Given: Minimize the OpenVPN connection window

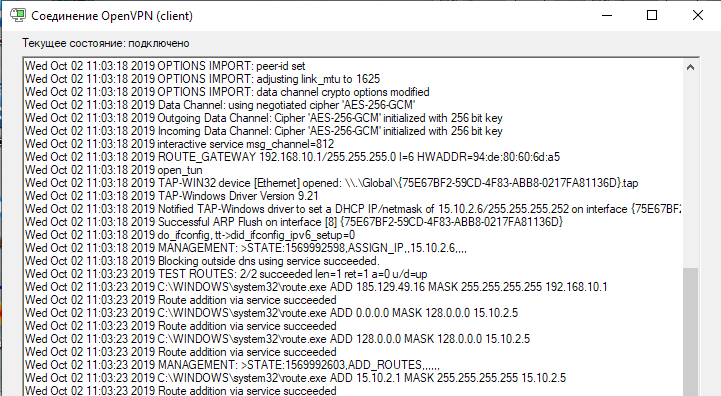Looking at the screenshot, I should pyautogui.click(x=607, y=15).
